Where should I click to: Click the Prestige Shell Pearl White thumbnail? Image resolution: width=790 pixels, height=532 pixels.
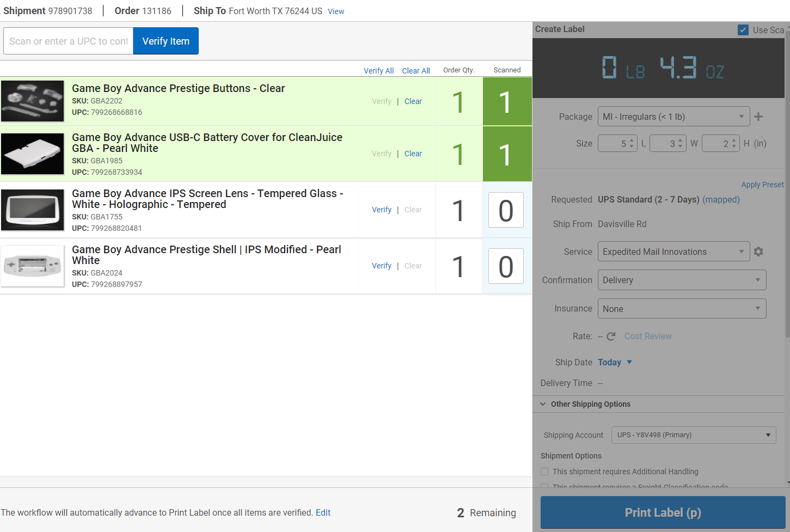pos(33,266)
